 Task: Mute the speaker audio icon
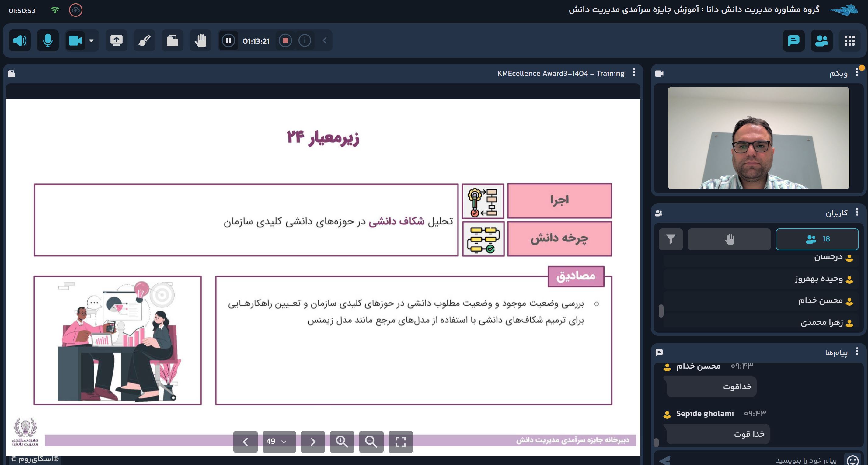point(19,41)
